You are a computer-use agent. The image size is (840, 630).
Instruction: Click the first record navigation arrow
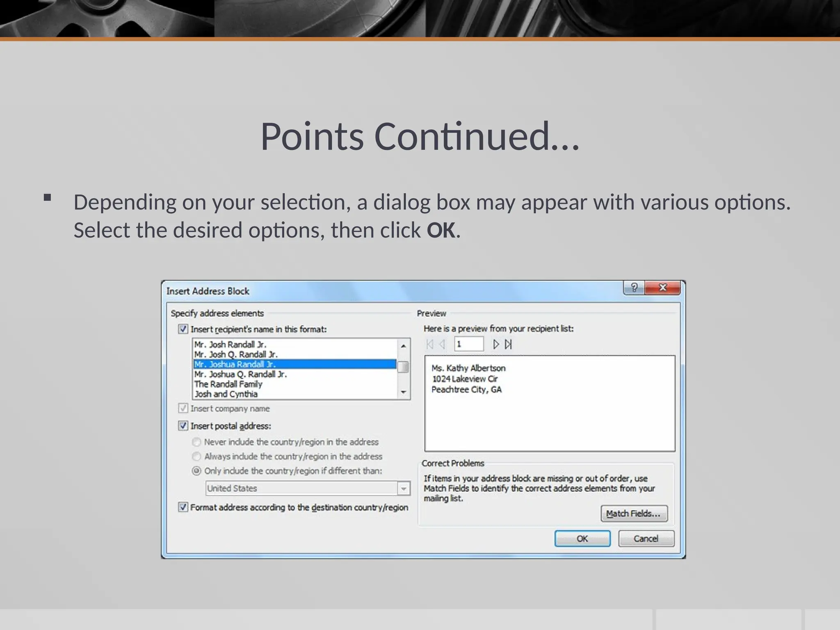430,344
